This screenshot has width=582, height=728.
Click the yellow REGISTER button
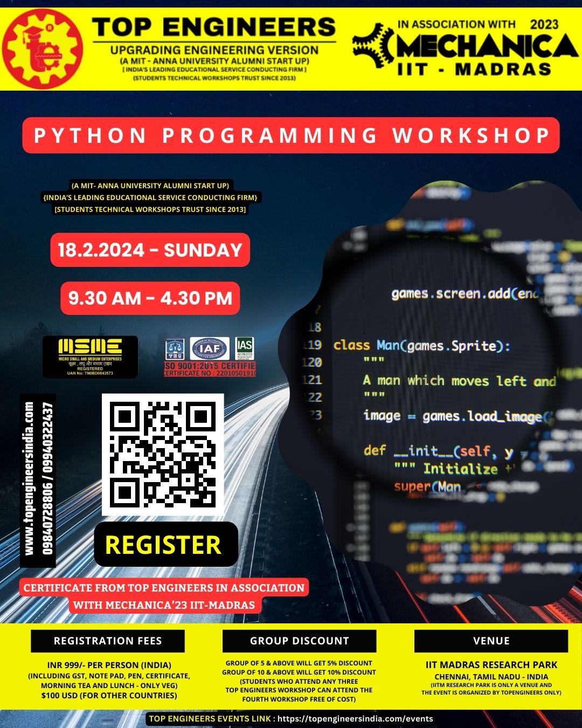(166, 545)
